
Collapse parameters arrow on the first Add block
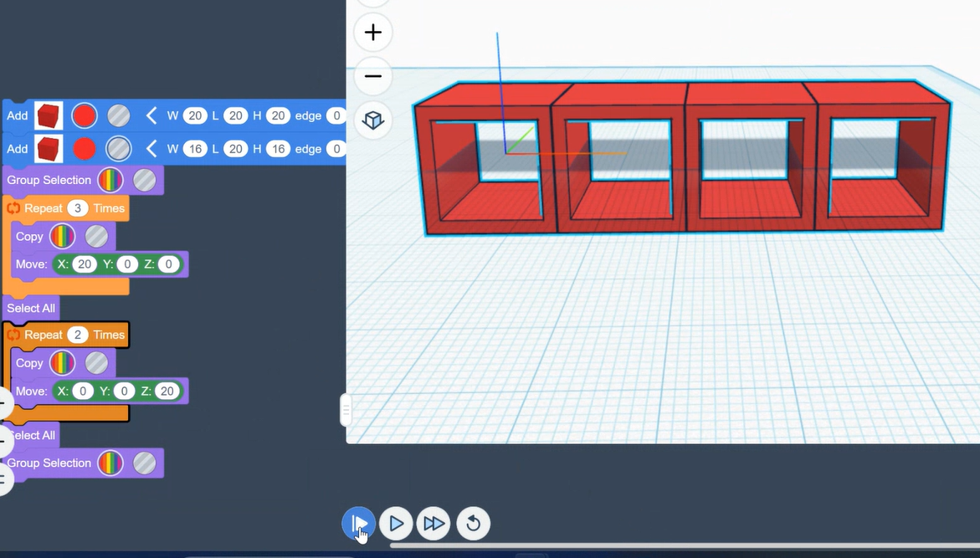point(151,115)
